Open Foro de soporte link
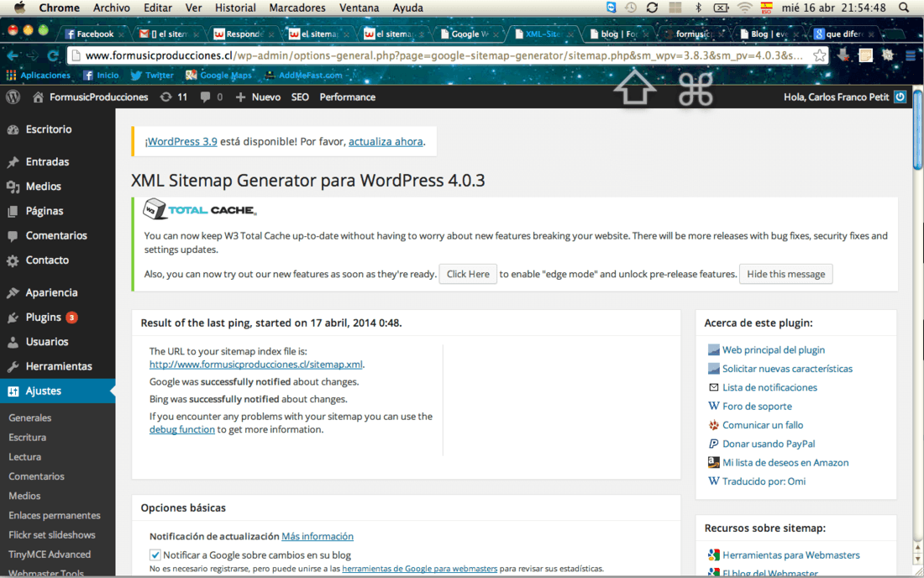 click(757, 407)
